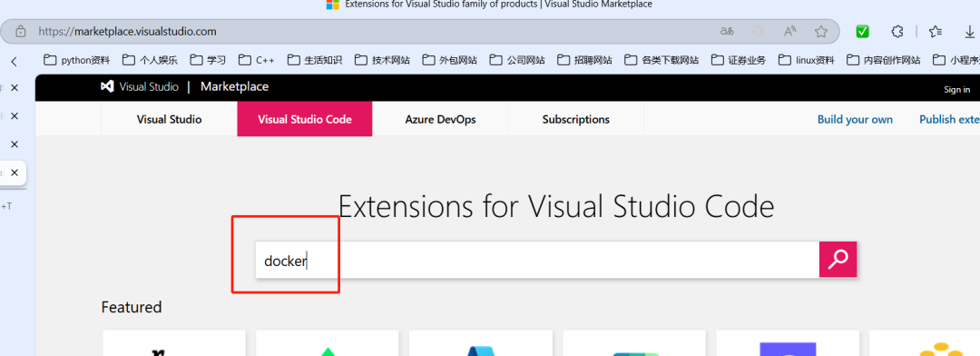Open the linux资料 bookmark folder
The image size is (980, 356).
pyautogui.click(x=807, y=60)
